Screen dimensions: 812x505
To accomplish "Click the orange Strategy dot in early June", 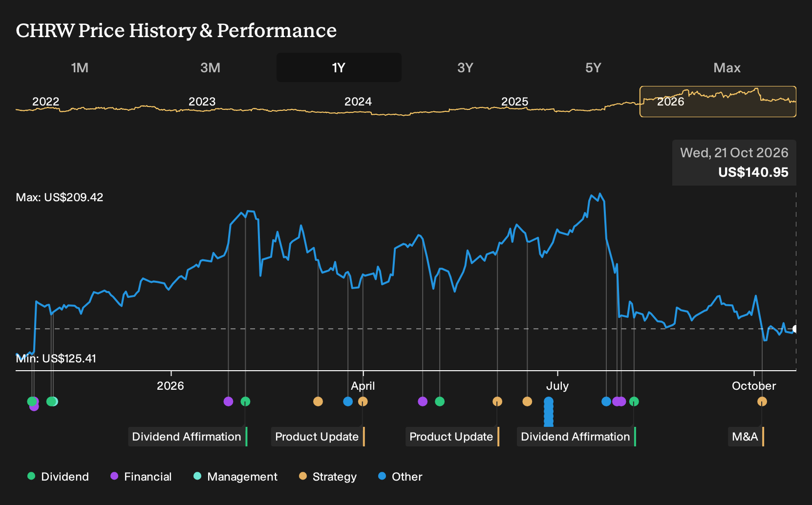I will pyautogui.click(x=497, y=401).
